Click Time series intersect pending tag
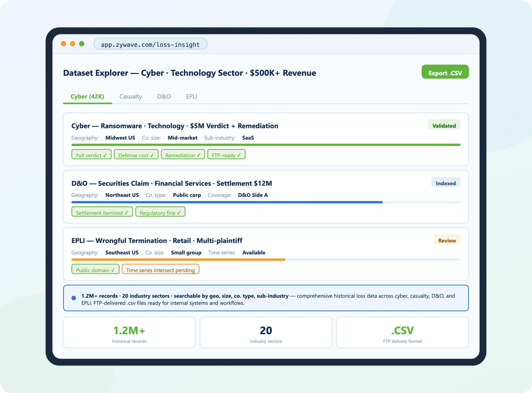The height and width of the screenshot is (393, 532). coord(160,269)
